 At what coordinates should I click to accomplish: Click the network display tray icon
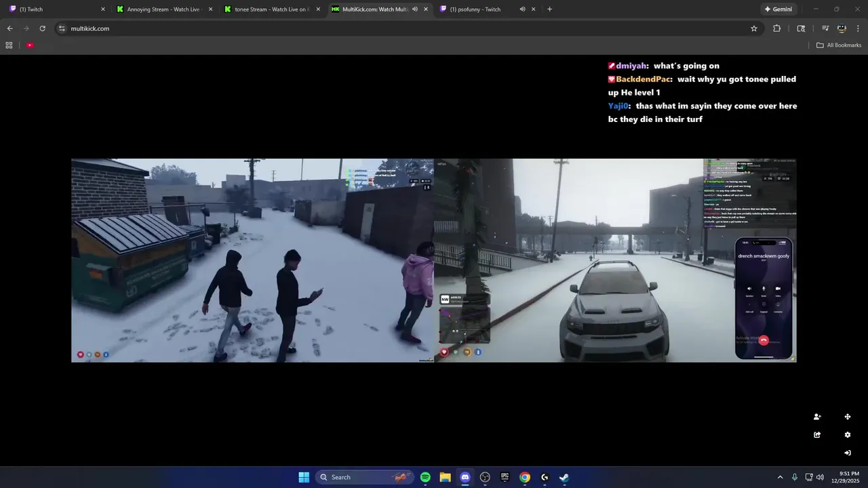coord(809,477)
